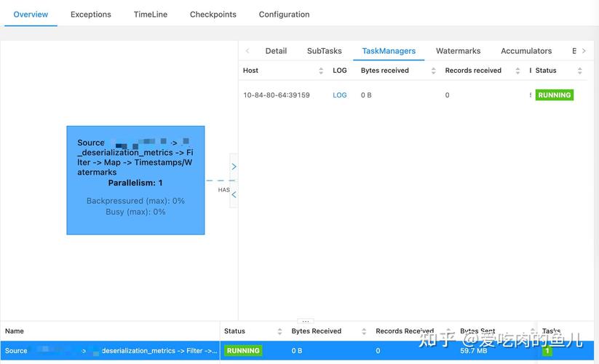Screen dimensions: 599x364
Task: Switch to the Checkpoints tab
Action: (x=213, y=15)
